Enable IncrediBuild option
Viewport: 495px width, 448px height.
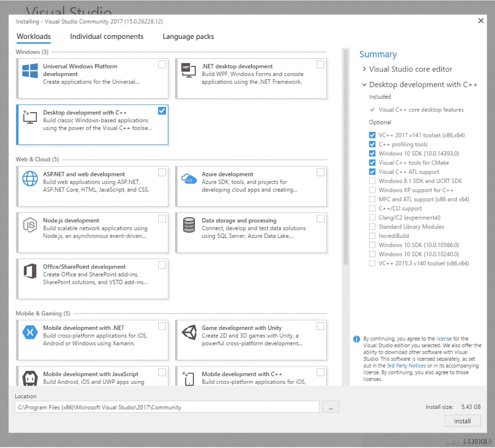click(372, 236)
